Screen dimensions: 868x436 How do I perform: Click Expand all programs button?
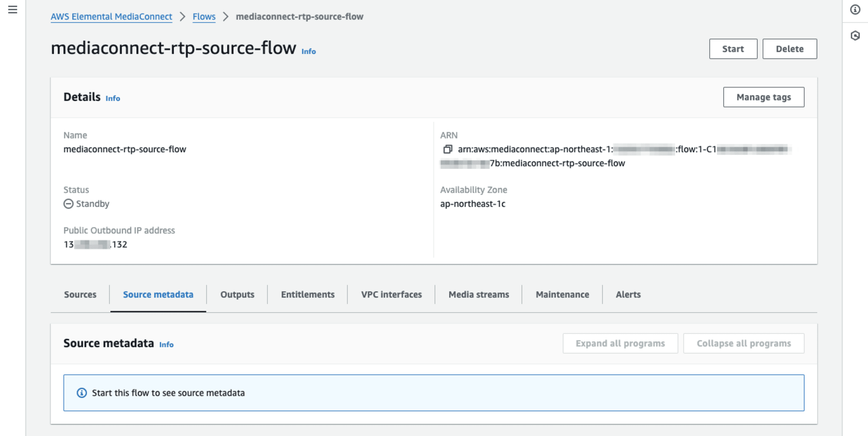pyautogui.click(x=620, y=344)
